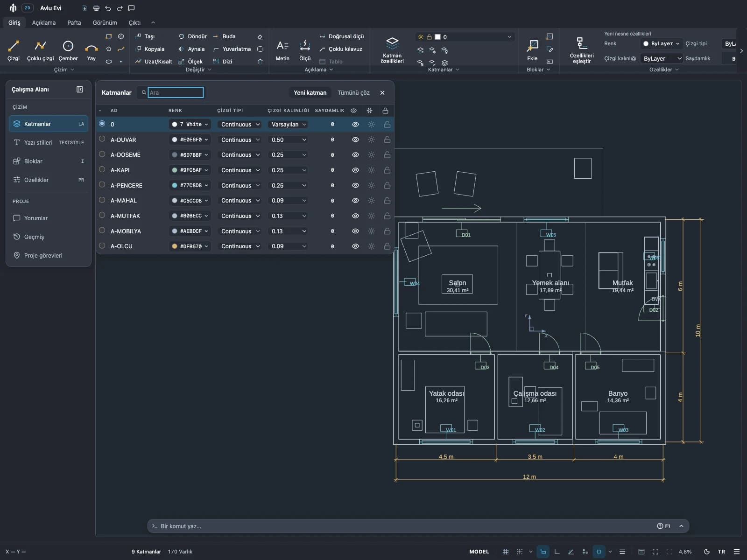This screenshot has height=560, width=747.
Task: Open the Görünüm ribbon tab
Action: pos(105,22)
